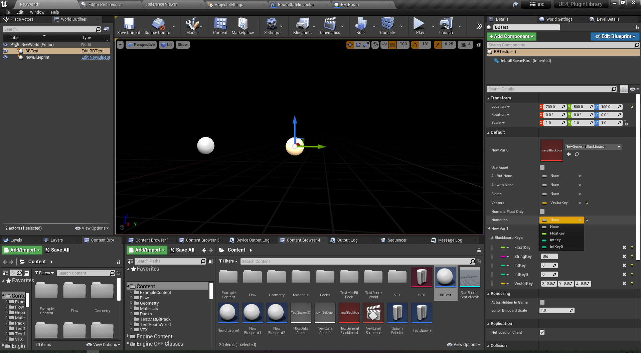Screen dimensions: 644x353
Task: Enable the Numeris Float Only checkbox
Action: pyautogui.click(x=542, y=212)
